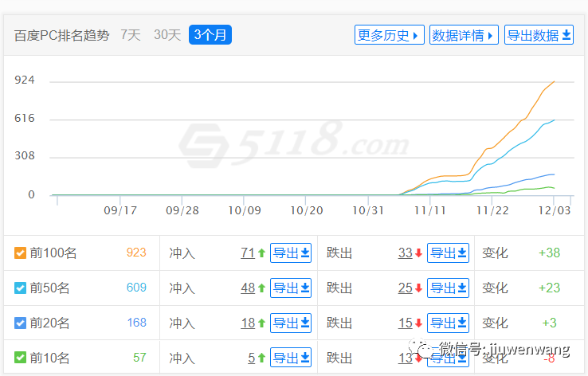Viewport: 588px width, 376px height.
Task: Click download icon on 导出数据 button
Action: tap(566, 35)
